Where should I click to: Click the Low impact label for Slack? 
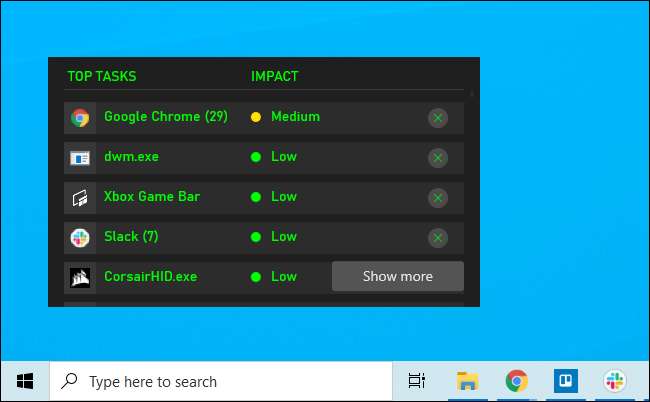284,237
